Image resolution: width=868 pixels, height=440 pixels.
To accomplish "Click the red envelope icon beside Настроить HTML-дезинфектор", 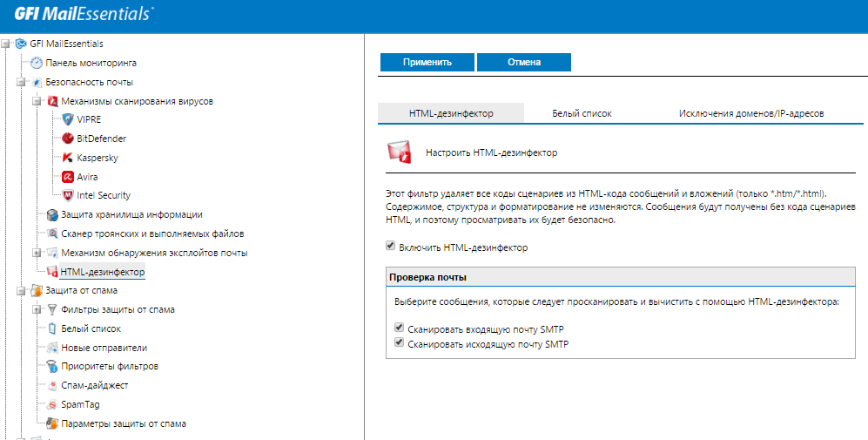I will [399, 152].
